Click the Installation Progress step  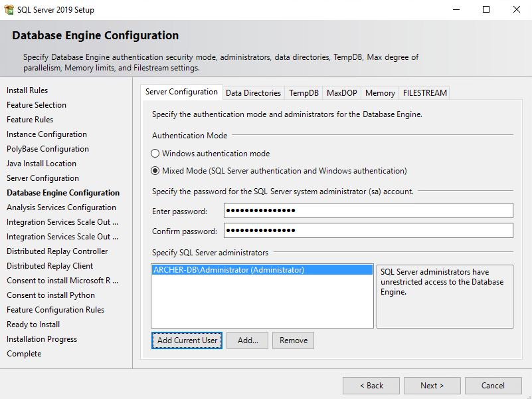[42, 339]
